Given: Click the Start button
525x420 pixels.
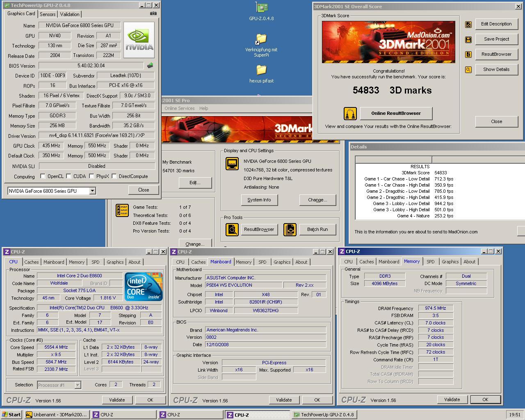Looking at the screenshot, I should [11, 415].
